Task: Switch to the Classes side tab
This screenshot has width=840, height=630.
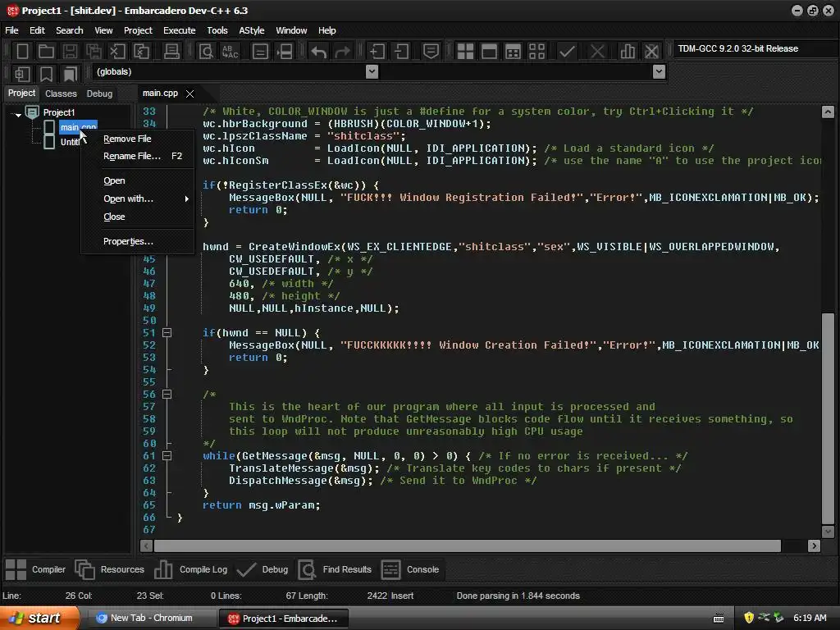Action: pyautogui.click(x=61, y=94)
